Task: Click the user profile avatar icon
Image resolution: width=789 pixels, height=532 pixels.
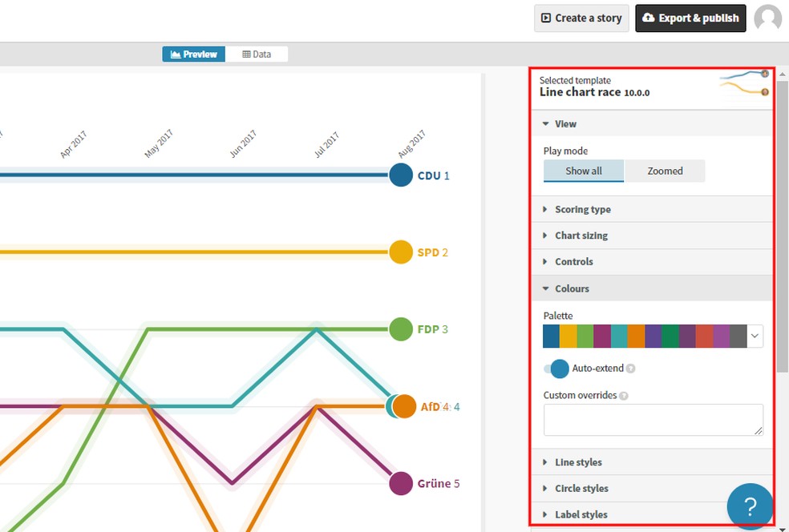Action: tap(767, 18)
